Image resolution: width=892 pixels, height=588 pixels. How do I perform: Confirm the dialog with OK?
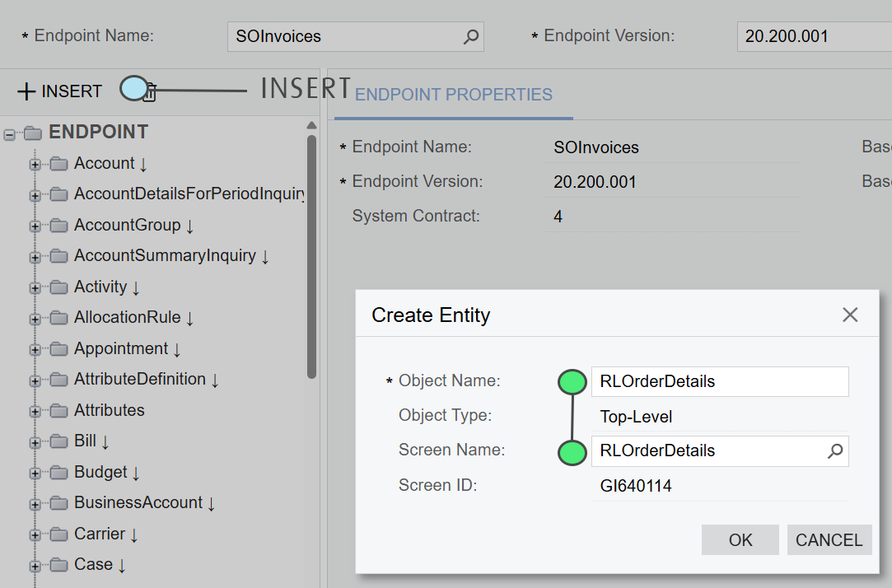pyautogui.click(x=740, y=540)
